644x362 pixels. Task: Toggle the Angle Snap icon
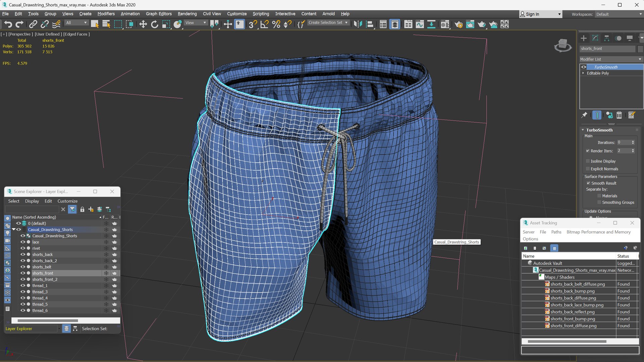[264, 24]
